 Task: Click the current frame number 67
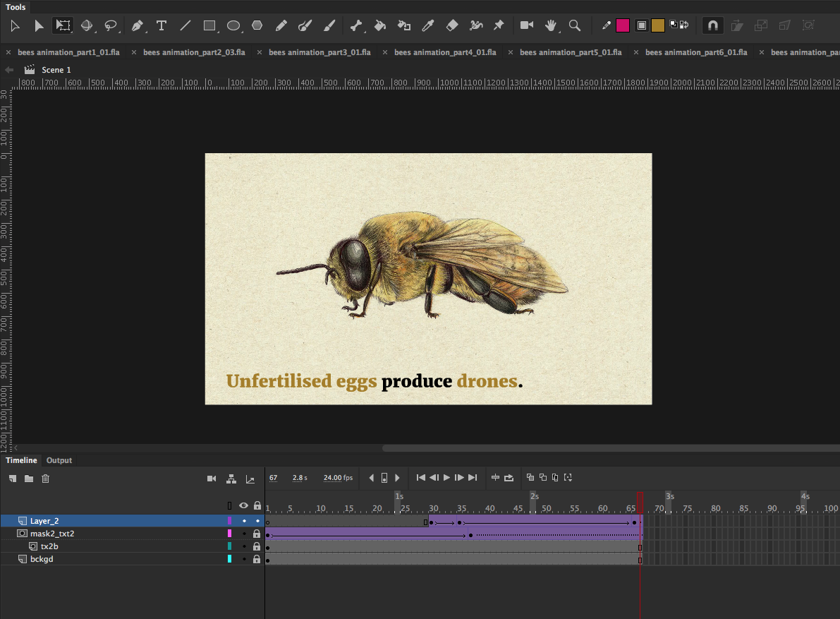pos(273,478)
